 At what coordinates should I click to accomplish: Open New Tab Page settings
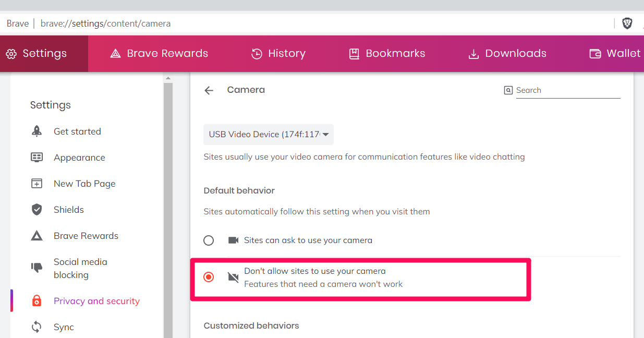click(x=84, y=184)
